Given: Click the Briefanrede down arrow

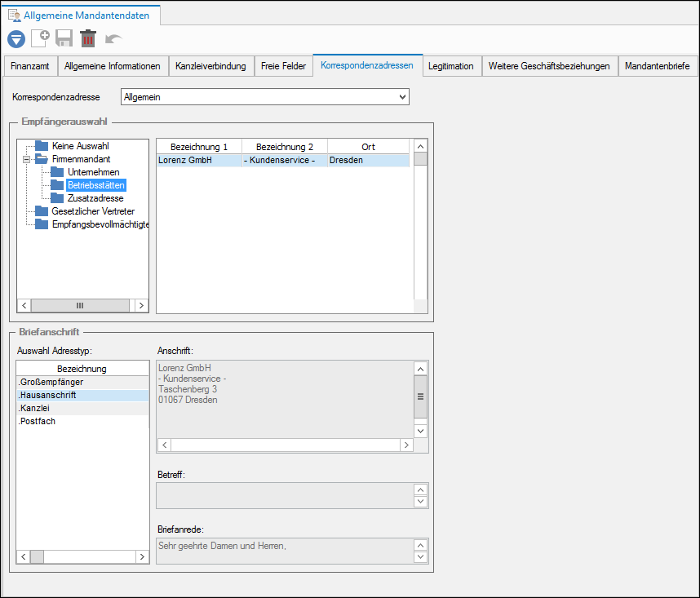Looking at the screenshot, I should (421, 556).
